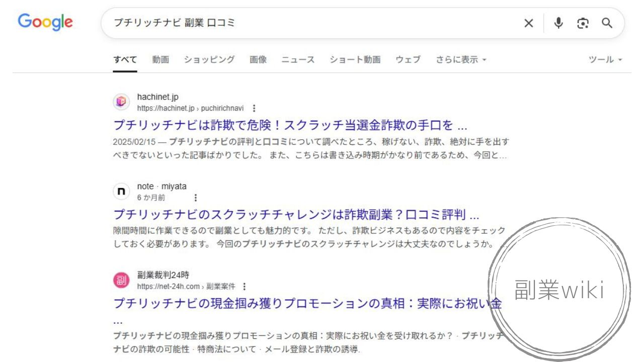Open Google Lens image search icon
Image resolution: width=644 pixels, height=362 pixels.
(583, 23)
